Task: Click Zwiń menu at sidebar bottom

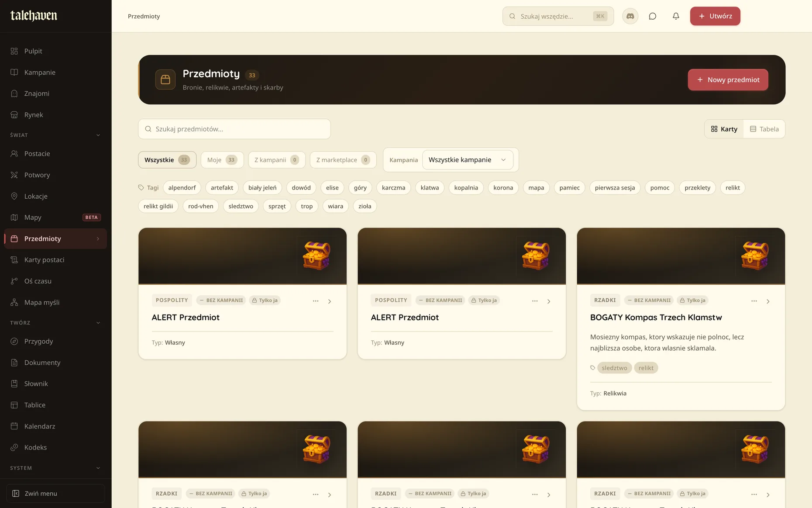Action: 55,493
